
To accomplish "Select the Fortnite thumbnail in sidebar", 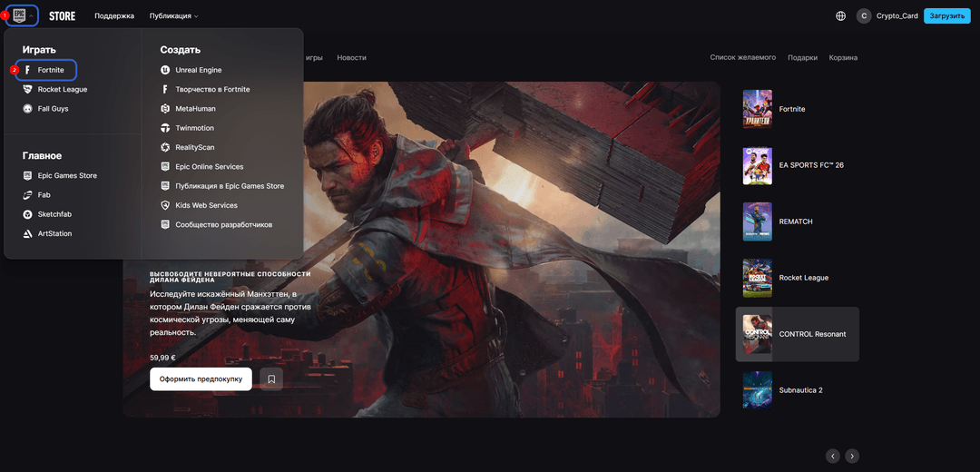I will click(757, 109).
